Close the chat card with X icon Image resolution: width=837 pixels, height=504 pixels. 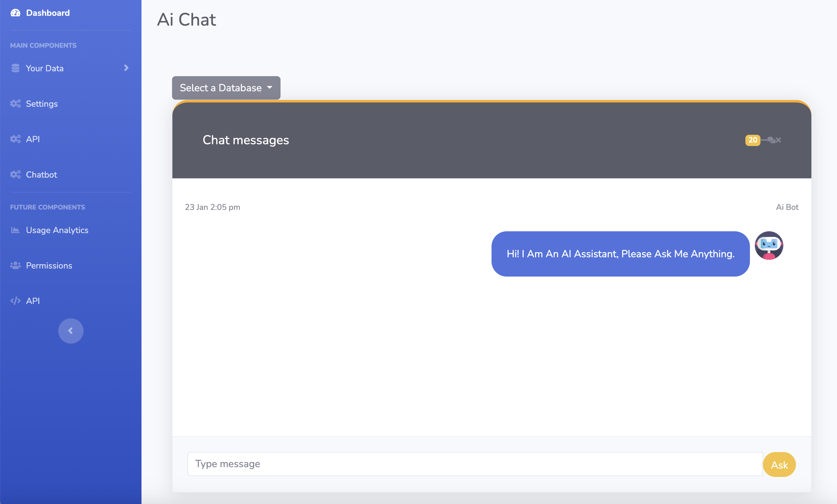click(778, 140)
